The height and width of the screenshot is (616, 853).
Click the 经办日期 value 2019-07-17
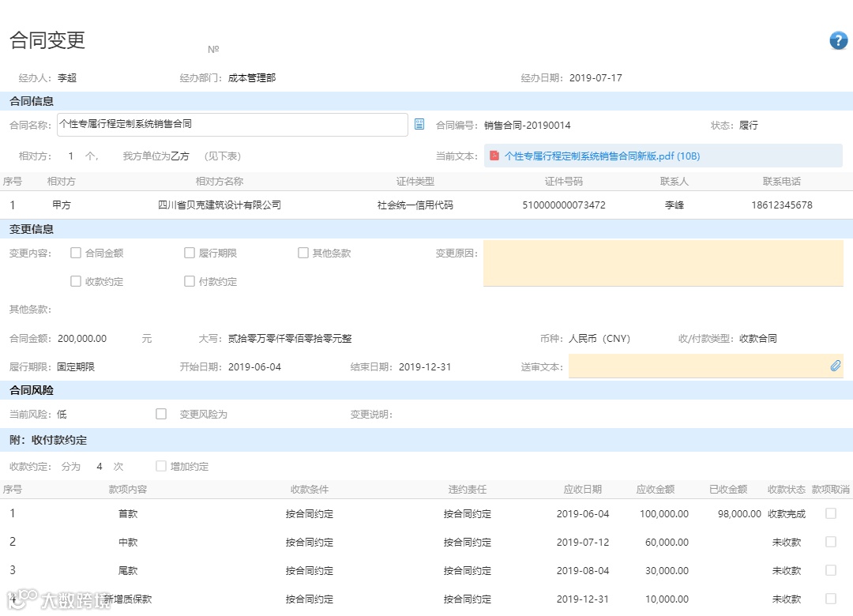tap(596, 78)
